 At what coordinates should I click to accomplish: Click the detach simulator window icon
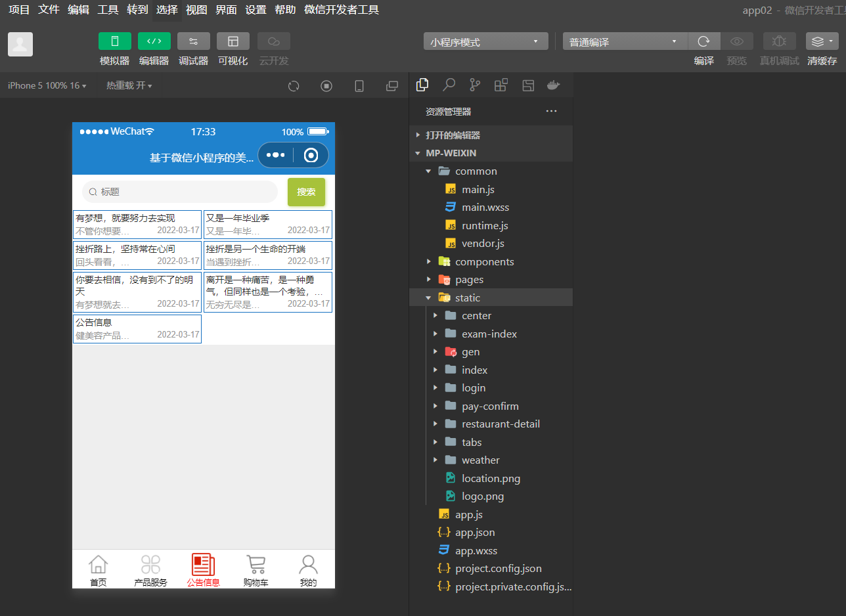(x=392, y=86)
